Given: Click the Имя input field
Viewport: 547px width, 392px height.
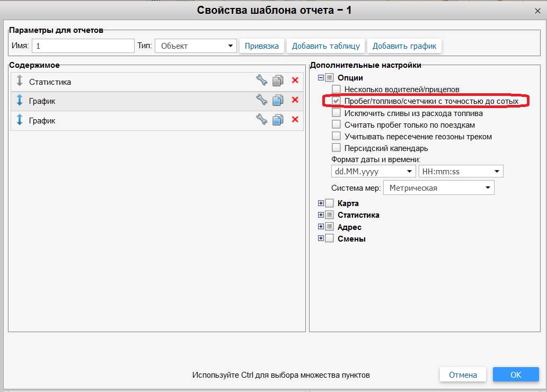Looking at the screenshot, I should (x=83, y=46).
